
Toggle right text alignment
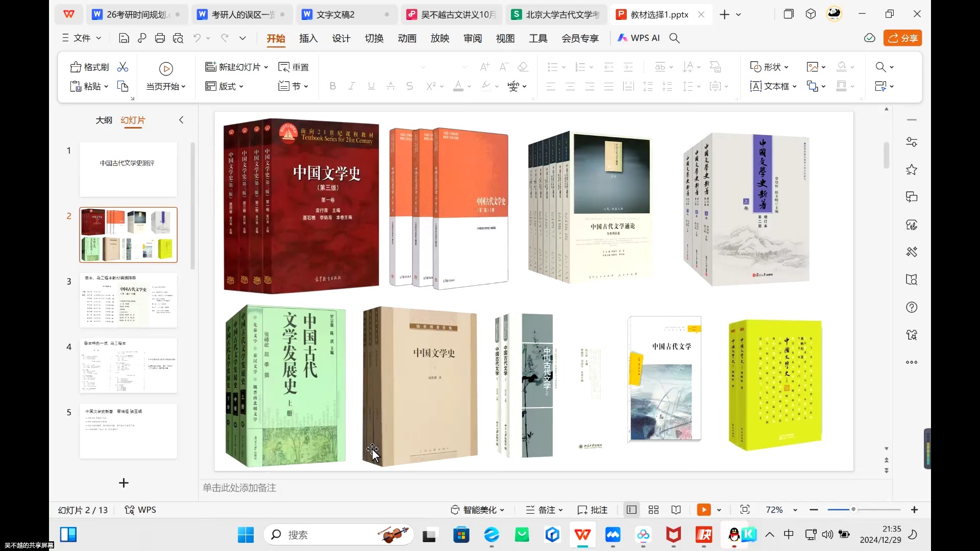(x=590, y=86)
